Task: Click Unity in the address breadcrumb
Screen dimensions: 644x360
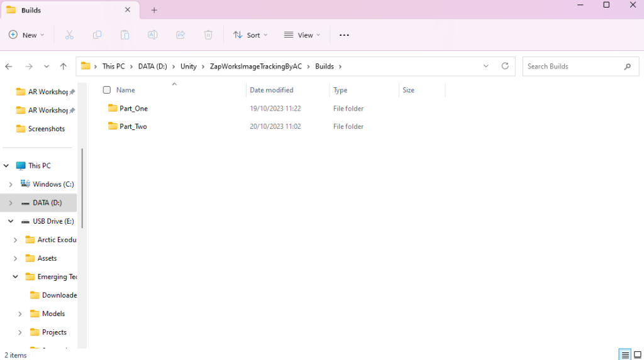Action: click(x=188, y=67)
